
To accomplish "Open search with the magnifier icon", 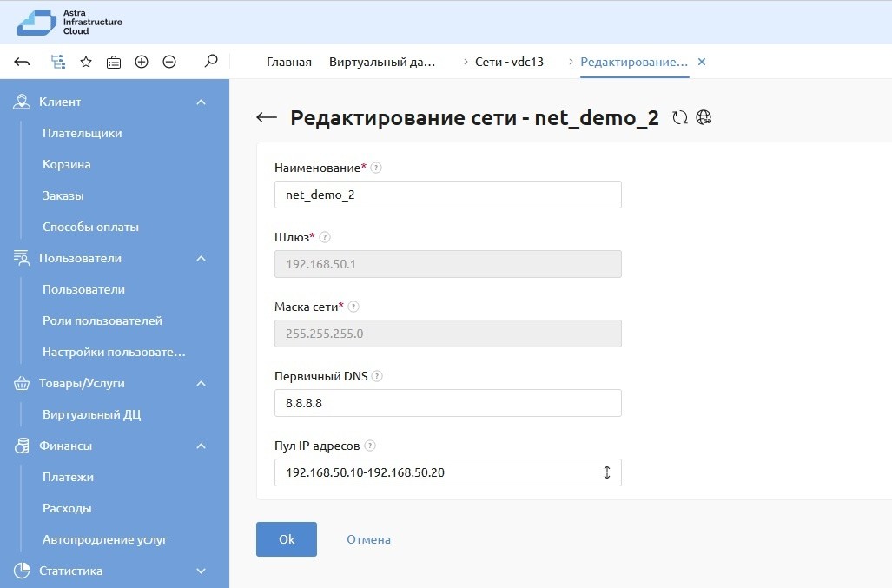I will click(x=210, y=62).
